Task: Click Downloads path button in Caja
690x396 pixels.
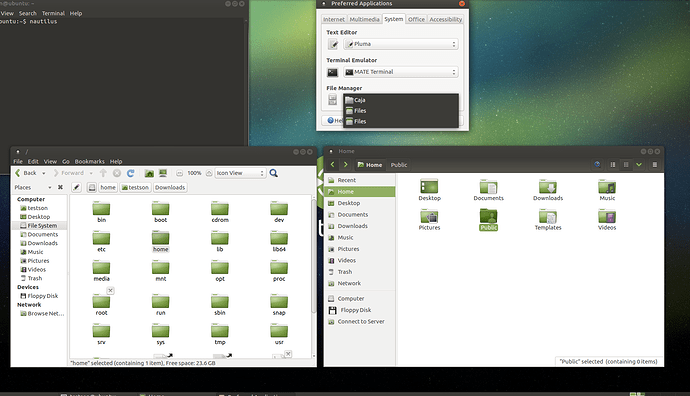Action: tap(170, 187)
